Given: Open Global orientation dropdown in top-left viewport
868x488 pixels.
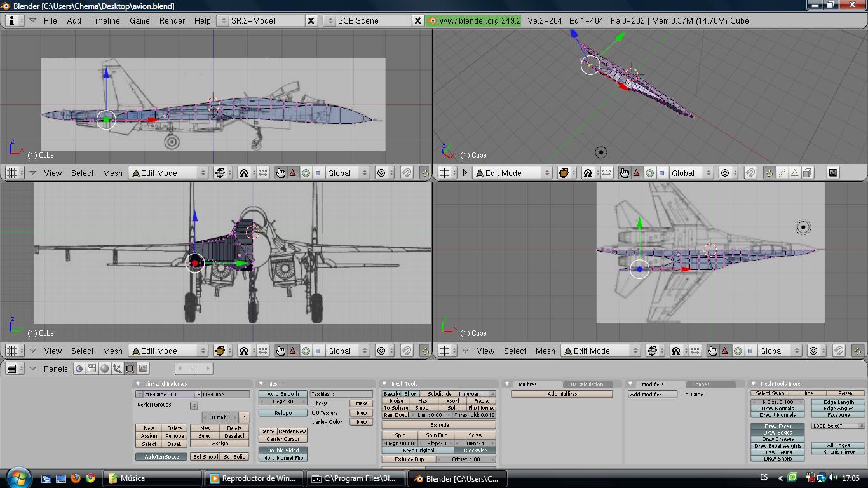Looking at the screenshot, I should (x=347, y=173).
